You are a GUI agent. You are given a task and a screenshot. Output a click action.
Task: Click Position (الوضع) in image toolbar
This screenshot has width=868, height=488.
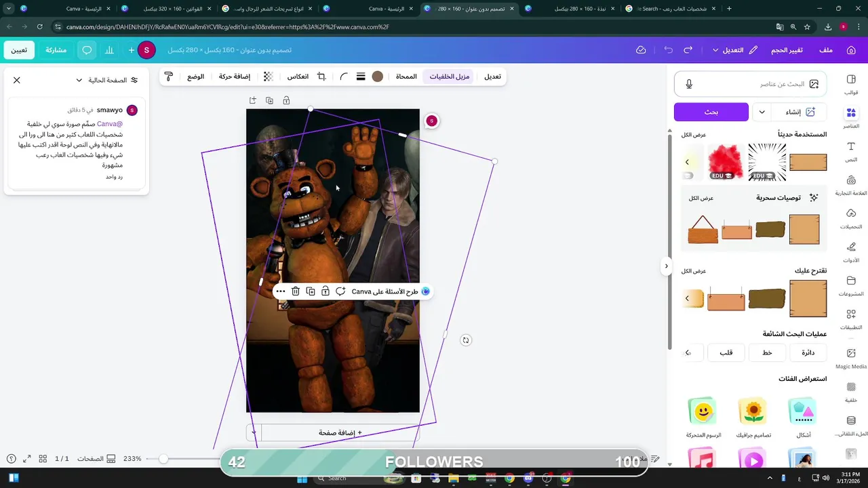(x=195, y=77)
